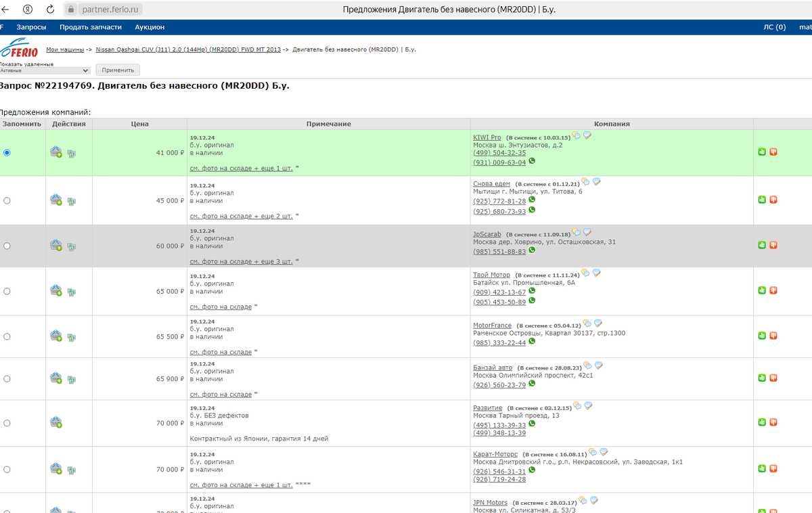Give Снова едем a thumbs up

762,200
